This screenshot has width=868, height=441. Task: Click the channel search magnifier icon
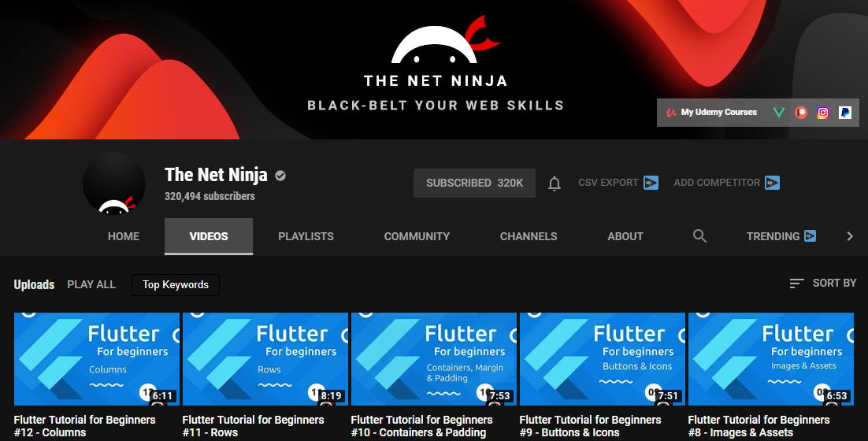(x=699, y=236)
